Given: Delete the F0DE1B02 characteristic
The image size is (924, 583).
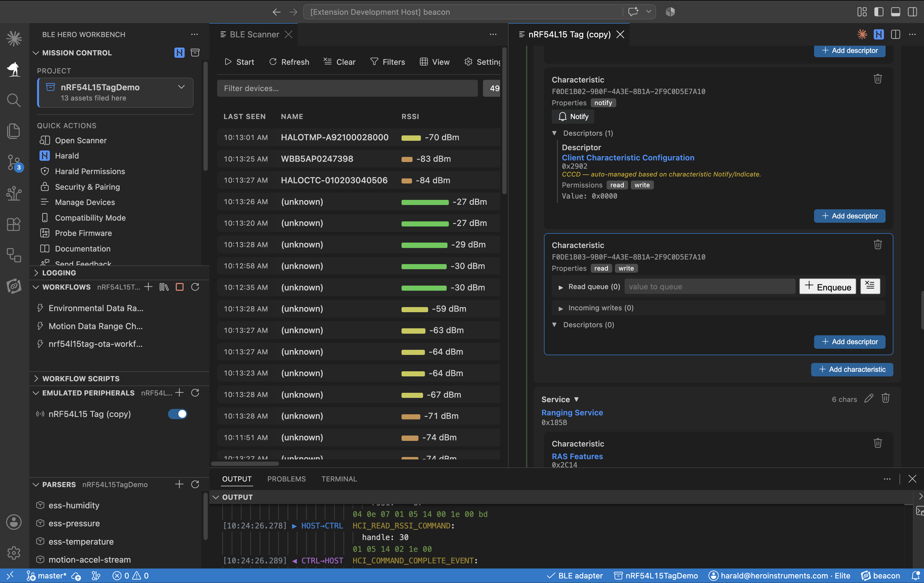Looking at the screenshot, I should [x=878, y=79].
